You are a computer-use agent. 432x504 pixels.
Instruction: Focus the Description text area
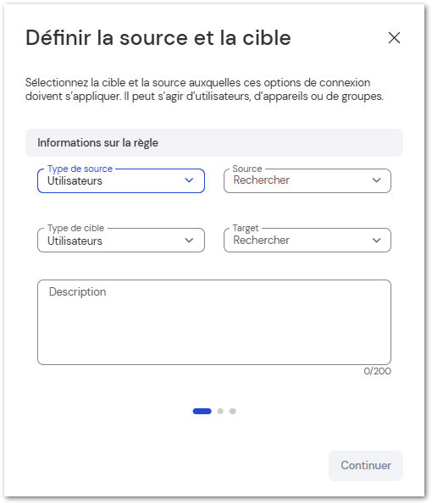point(214,322)
